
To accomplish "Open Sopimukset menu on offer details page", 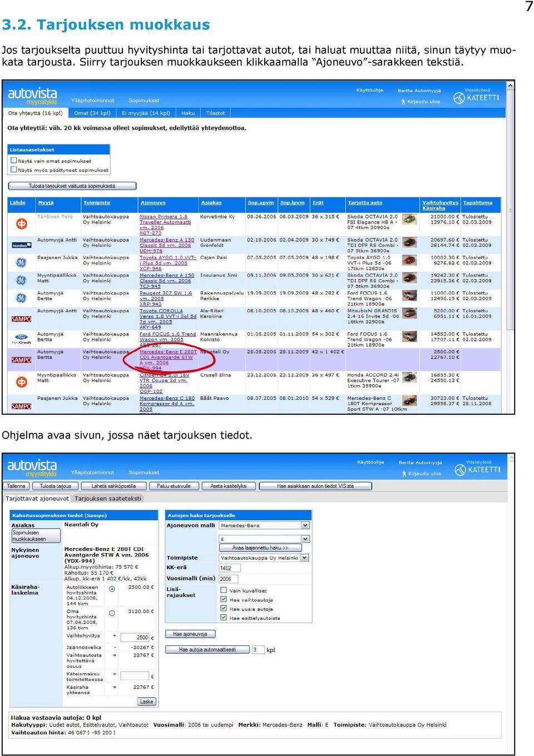I will pyautogui.click(x=144, y=472).
